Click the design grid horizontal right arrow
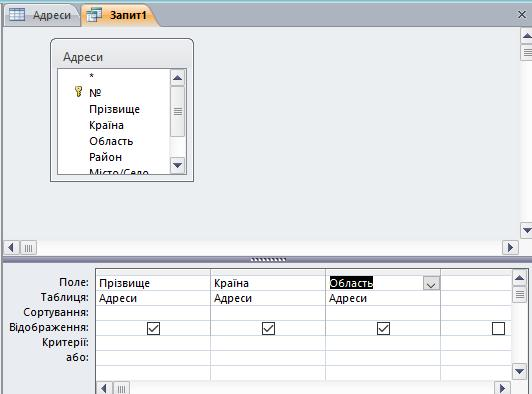The width and height of the screenshot is (532, 394). pyautogui.click(x=502, y=388)
